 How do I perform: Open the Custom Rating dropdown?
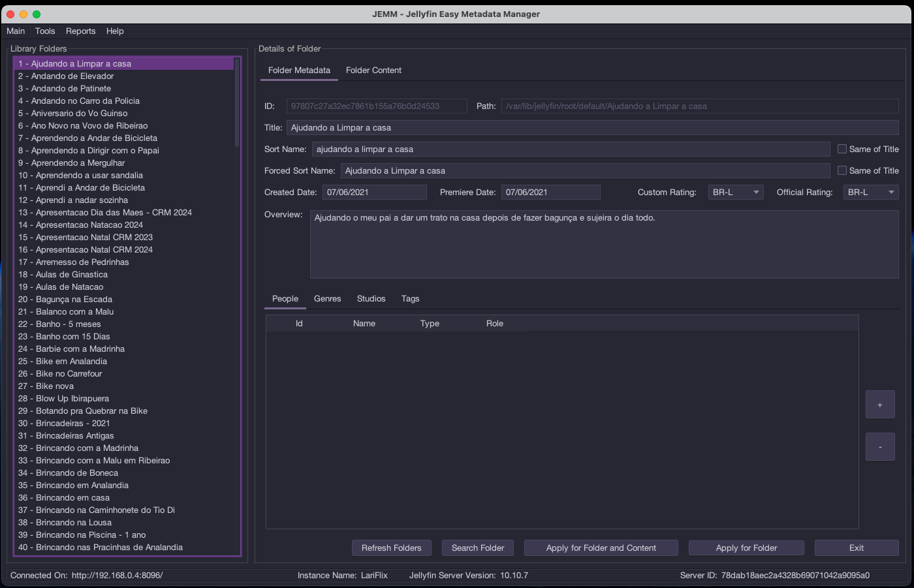tap(736, 193)
